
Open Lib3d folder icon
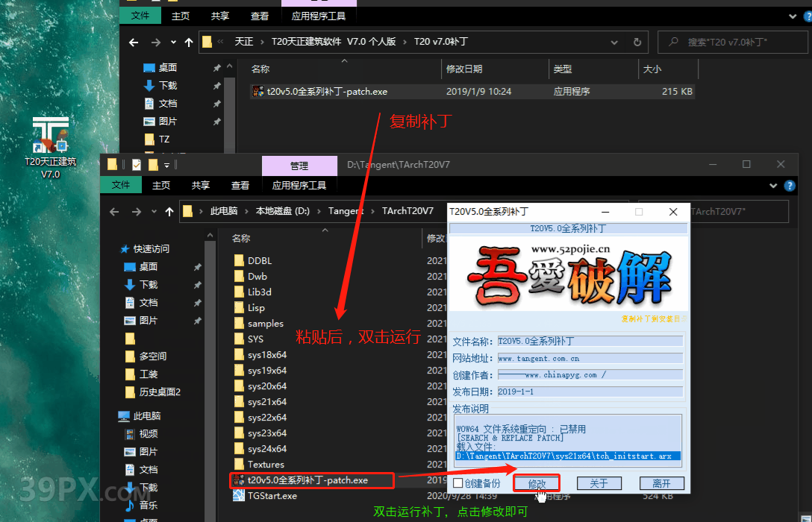click(240, 292)
